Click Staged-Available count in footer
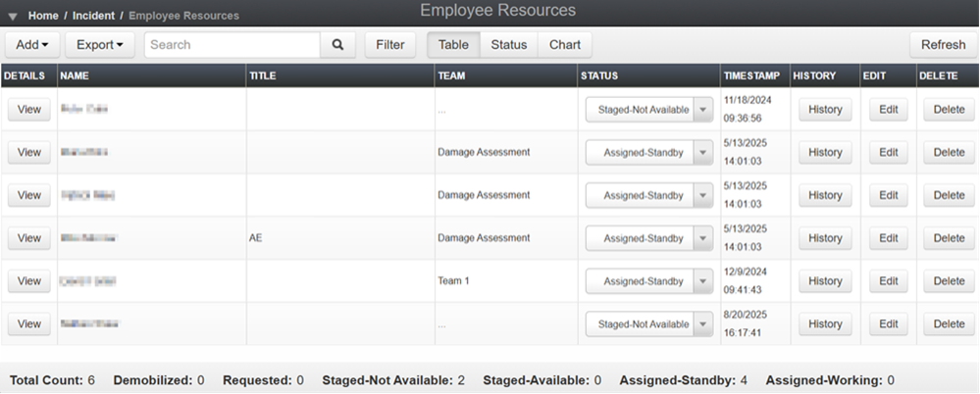980x394 pixels. (x=542, y=380)
